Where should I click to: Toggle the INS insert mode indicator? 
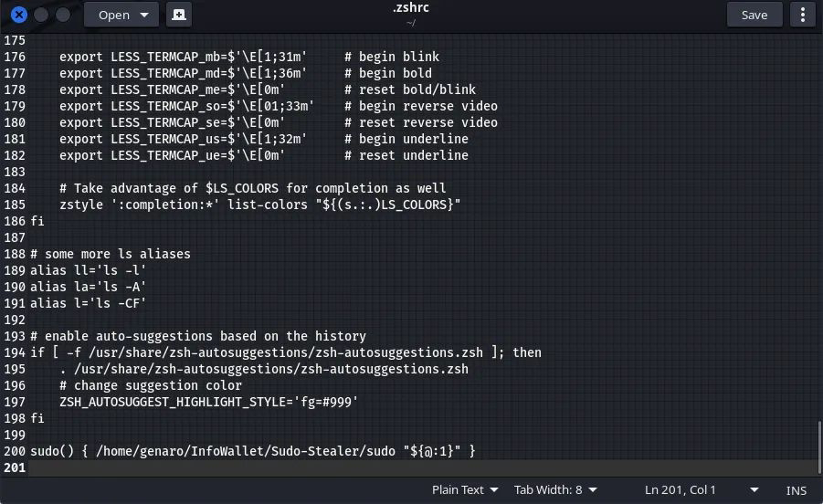pos(796,490)
